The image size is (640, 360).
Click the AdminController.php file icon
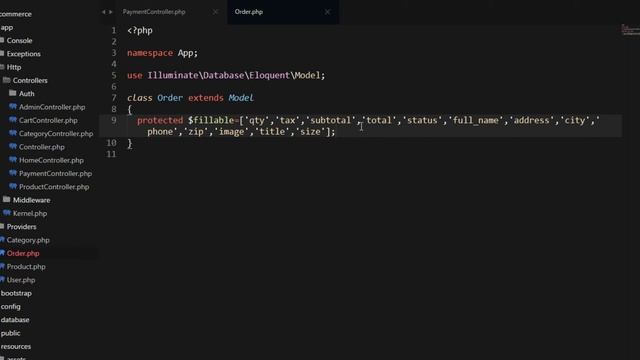pyautogui.click(x=13, y=107)
